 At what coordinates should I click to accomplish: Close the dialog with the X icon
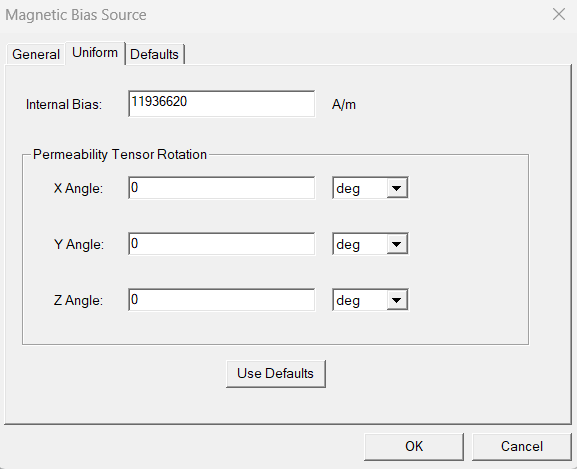(559, 15)
